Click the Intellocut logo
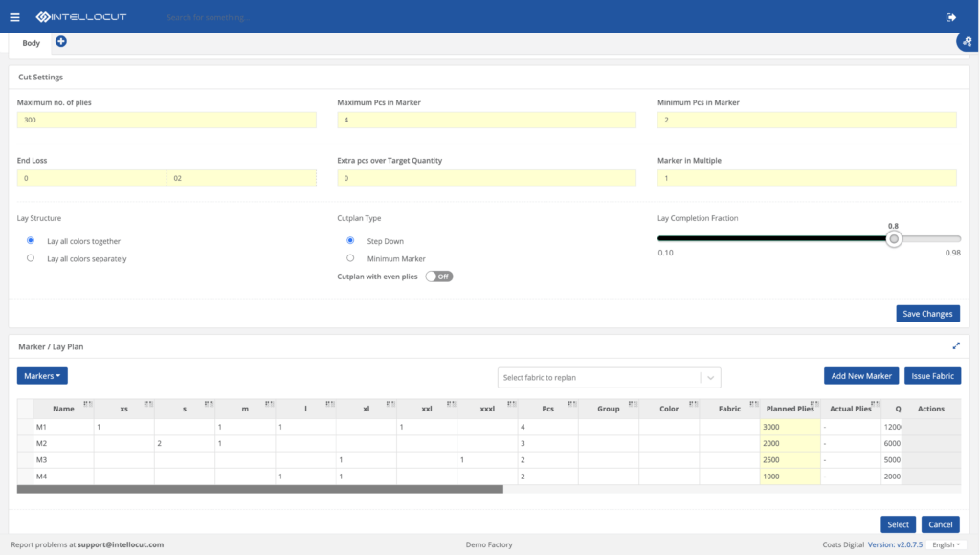The image size is (980, 555). pyautogui.click(x=77, y=16)
